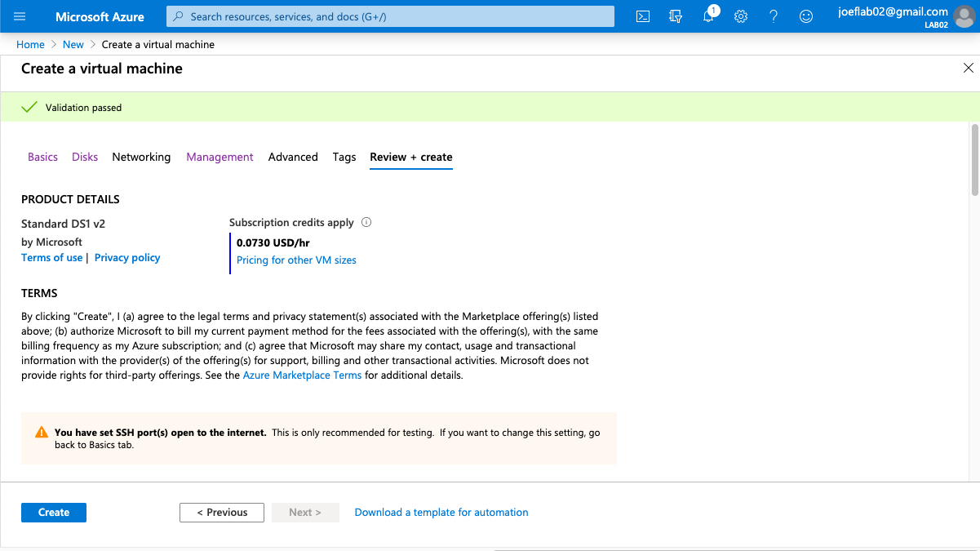Click the Azure Marketplace Terms link
The image size is (980, 551).
(x=302, y=375)
